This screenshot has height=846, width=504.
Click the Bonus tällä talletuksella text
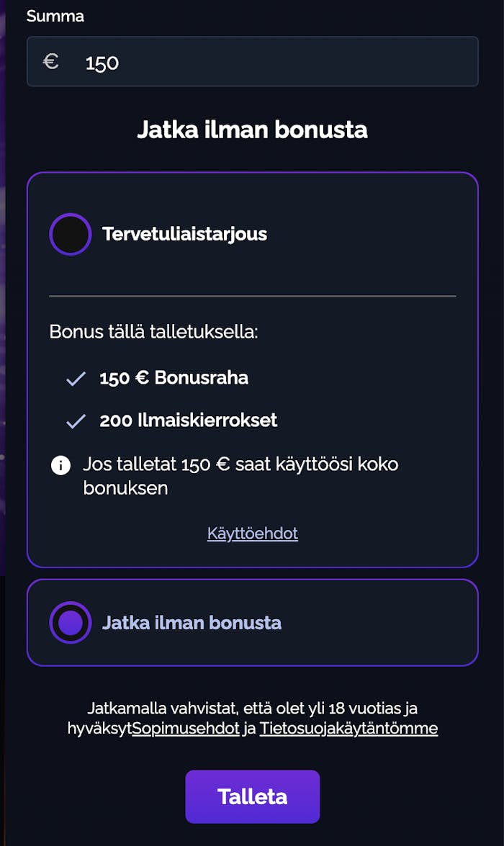pos(153,332)
